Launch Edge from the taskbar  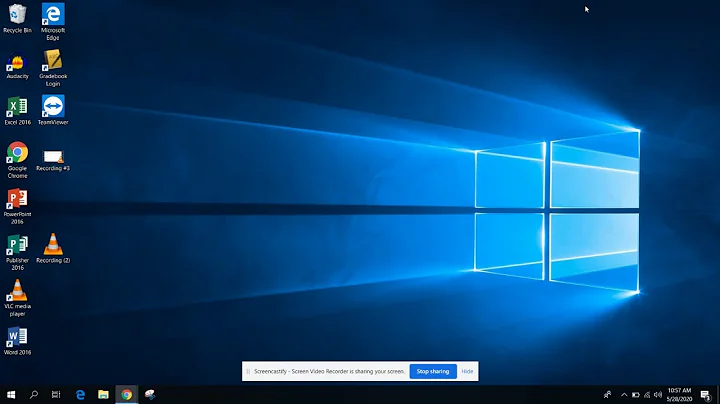80,394
